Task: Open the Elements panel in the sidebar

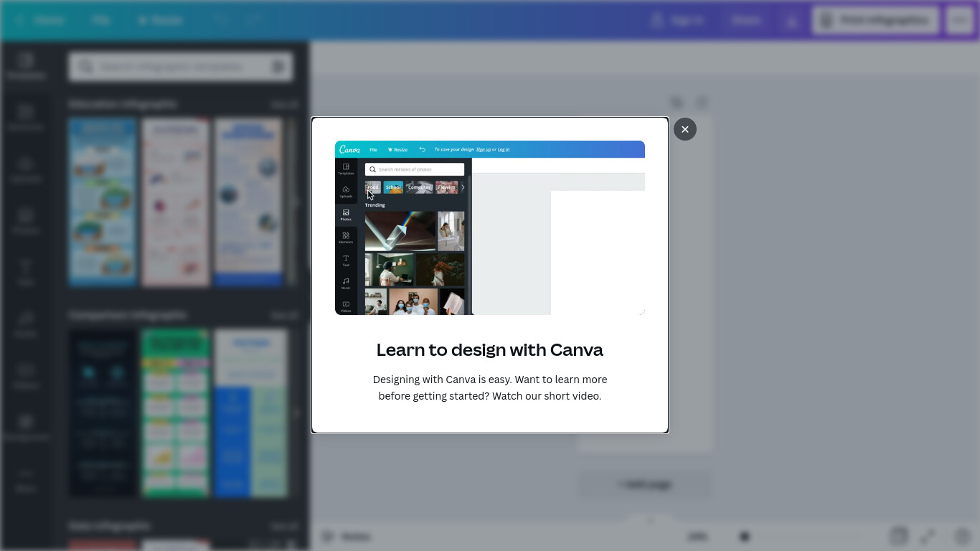Action: pos(26,117)
